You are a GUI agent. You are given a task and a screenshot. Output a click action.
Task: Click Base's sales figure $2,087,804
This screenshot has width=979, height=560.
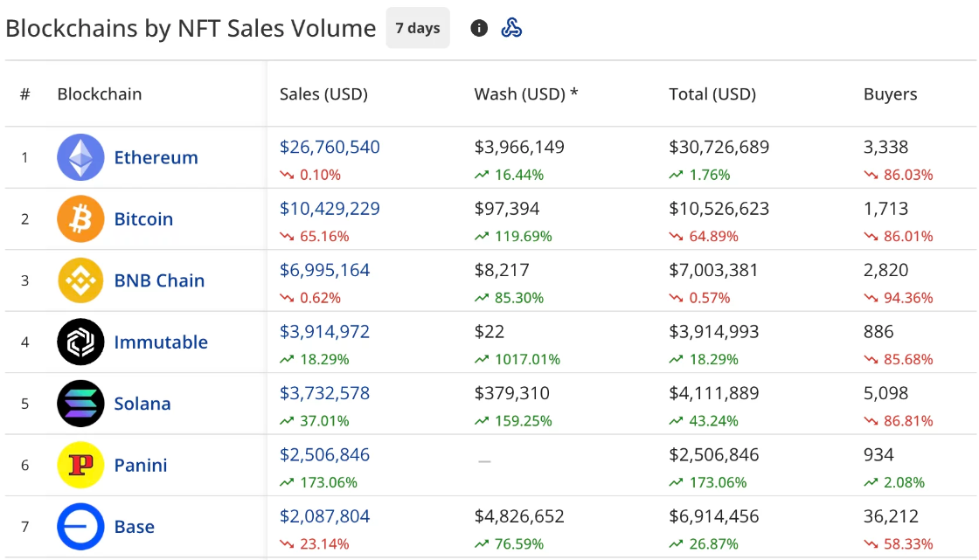323,515
